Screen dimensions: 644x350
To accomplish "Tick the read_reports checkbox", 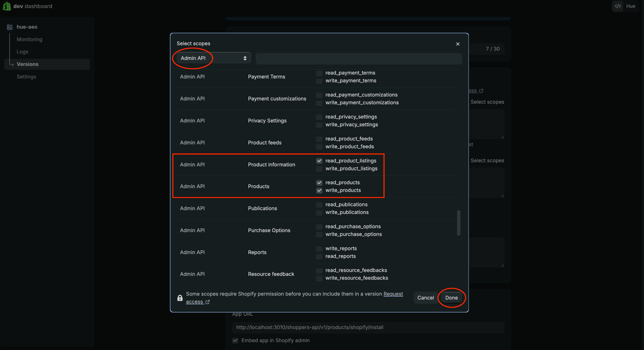I will click(x=319, y=256).
